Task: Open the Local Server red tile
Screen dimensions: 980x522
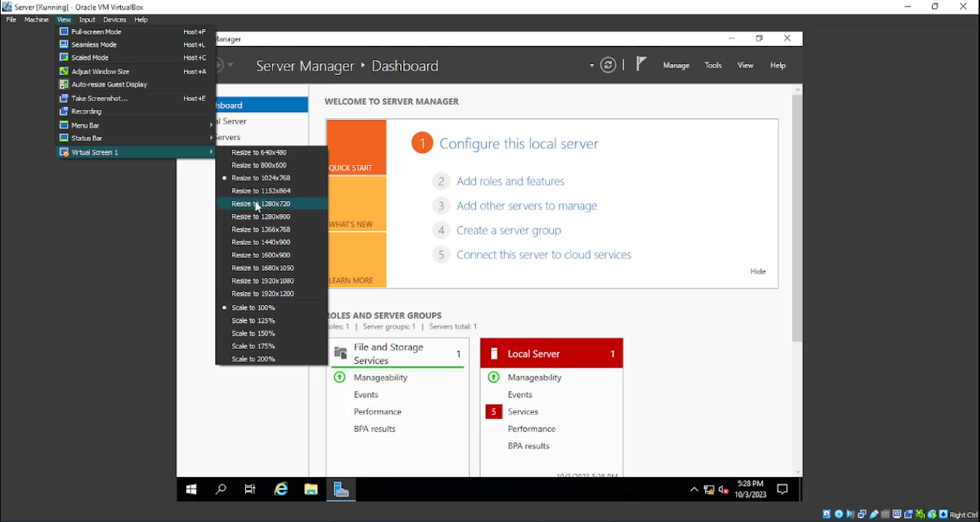Action: tap(551, 354)
